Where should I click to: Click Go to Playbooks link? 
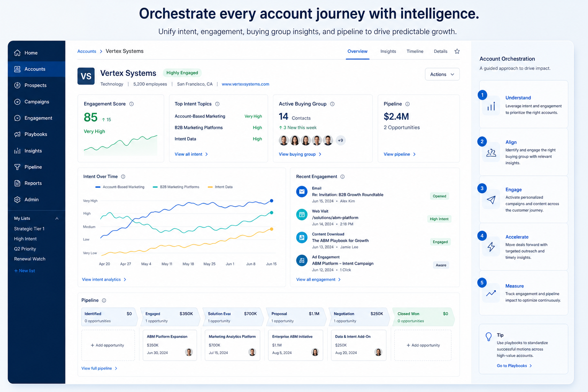pyautogui.click(x=514, y=366)
